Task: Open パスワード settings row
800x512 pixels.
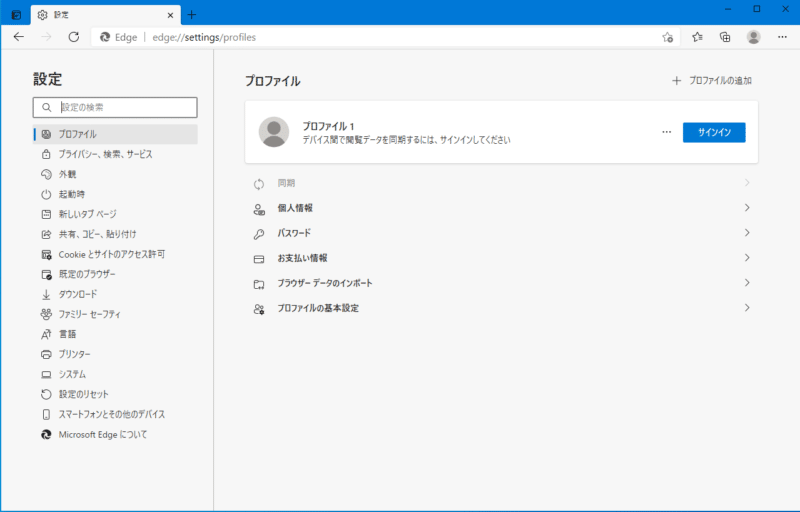Action: point(502,233)
